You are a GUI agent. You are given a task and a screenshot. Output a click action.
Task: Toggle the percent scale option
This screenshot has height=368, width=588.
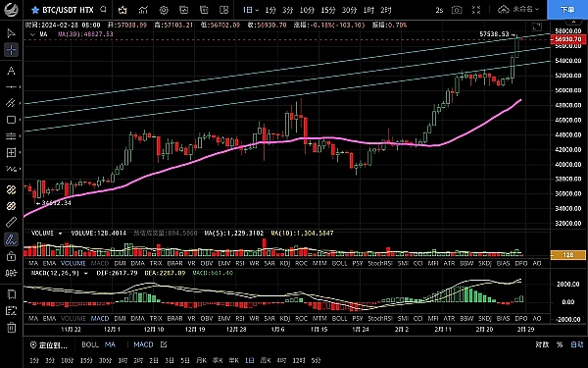click(560, 344)
